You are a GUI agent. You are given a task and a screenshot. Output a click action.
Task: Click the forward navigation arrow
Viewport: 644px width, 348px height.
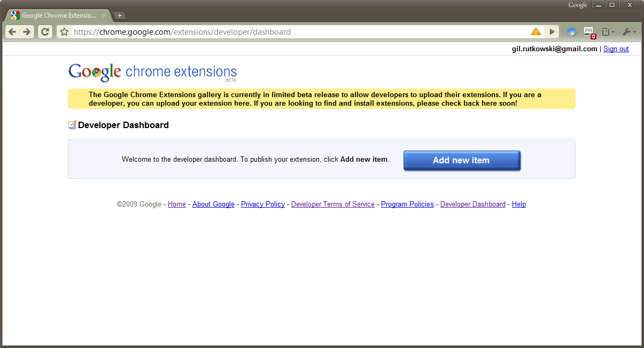tap(26, 31)
